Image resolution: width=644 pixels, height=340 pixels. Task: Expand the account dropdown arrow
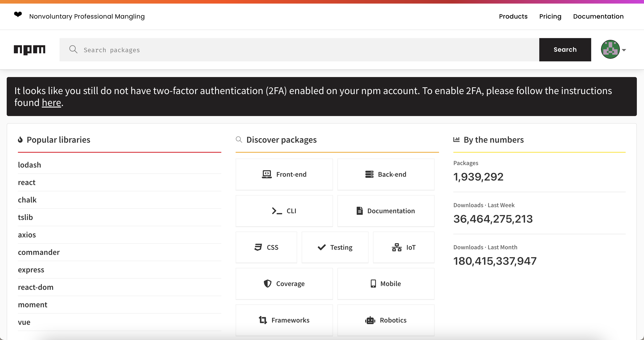pyautogui.click(x=624, y=50)
